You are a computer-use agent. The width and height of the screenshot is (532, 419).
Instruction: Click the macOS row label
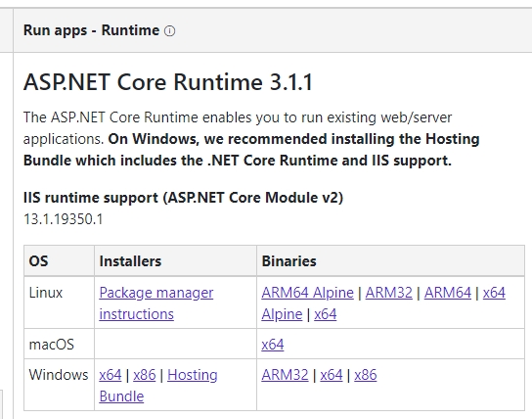tap(52, 345)
